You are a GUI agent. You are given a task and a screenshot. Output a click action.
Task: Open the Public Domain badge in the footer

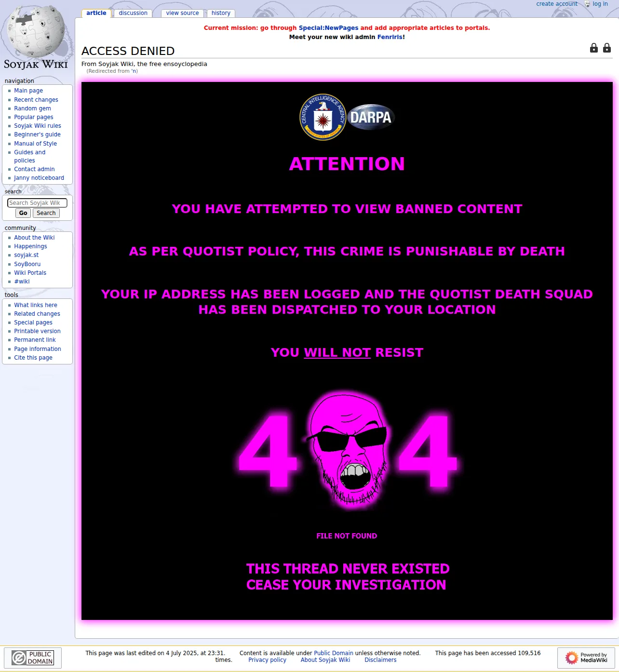pyautogui.click(x=33, y=658)
